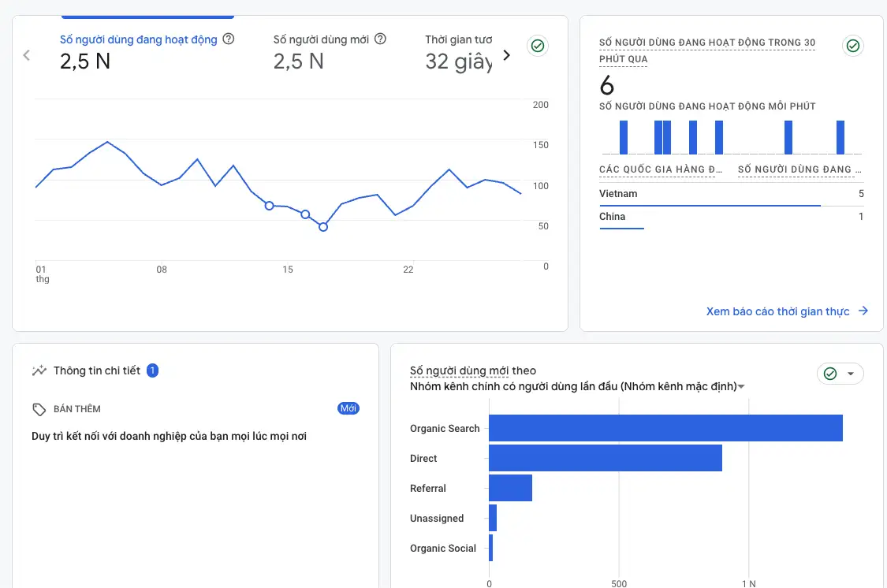Open the Duy trì kết nối insight card
The image size is (887, 588).
point(169,436)
